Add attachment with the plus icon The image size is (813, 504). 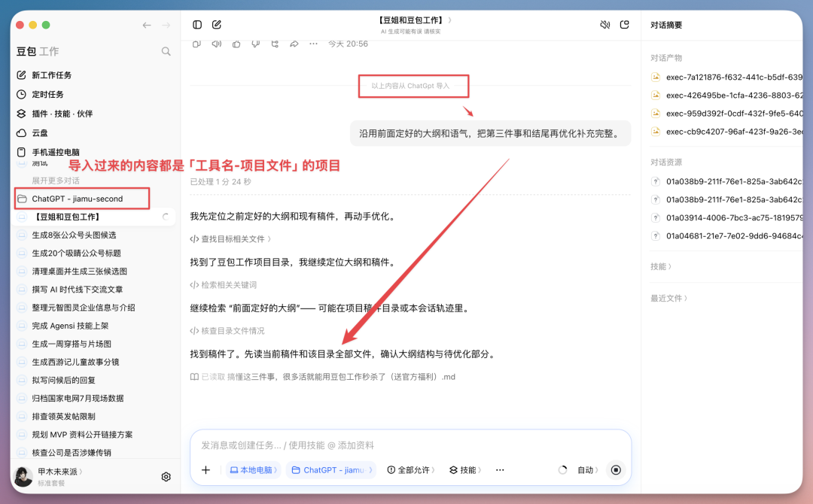click(x=206, y=470)
